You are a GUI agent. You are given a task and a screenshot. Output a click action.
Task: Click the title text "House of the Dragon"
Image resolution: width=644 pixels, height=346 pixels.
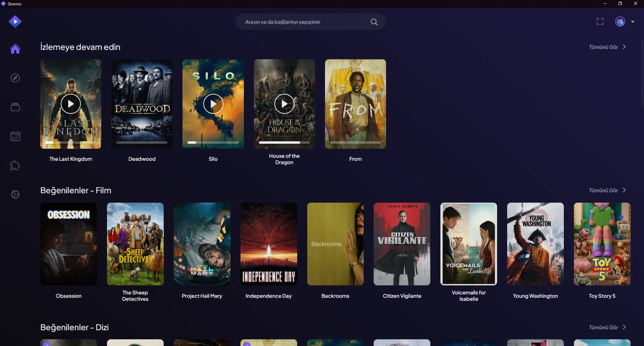(x=284, y=159)
